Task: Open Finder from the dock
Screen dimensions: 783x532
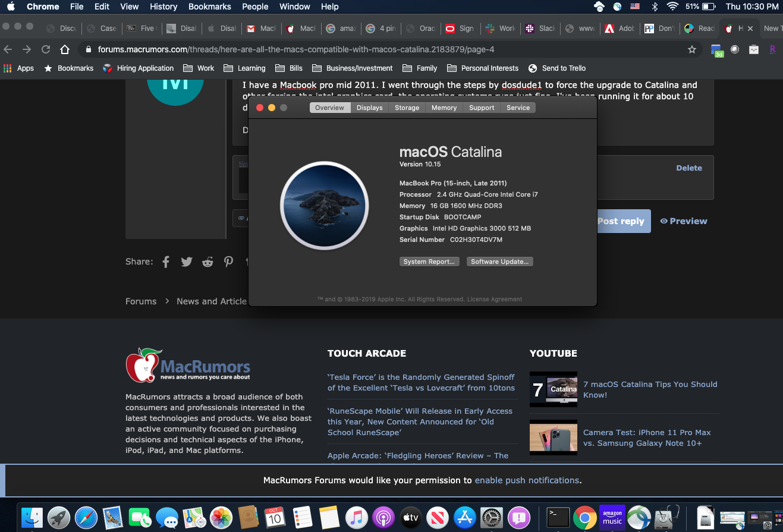Action: 32,518
